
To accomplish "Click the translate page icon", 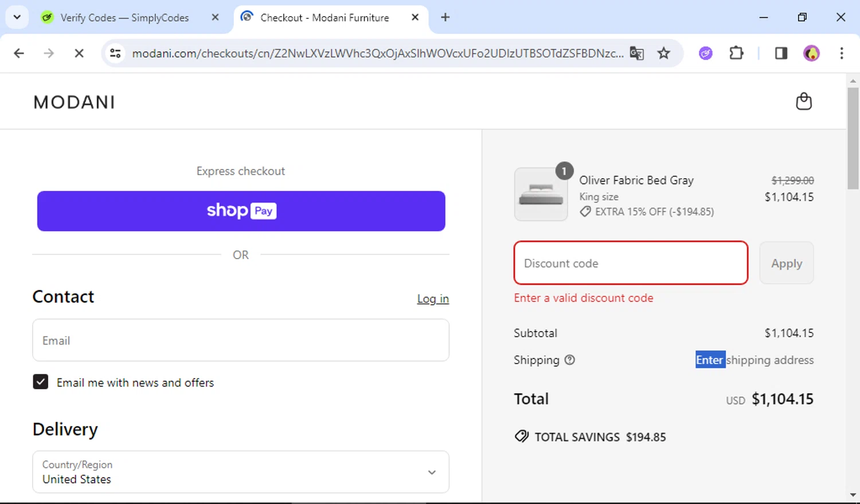I will (x=636, y=53).
